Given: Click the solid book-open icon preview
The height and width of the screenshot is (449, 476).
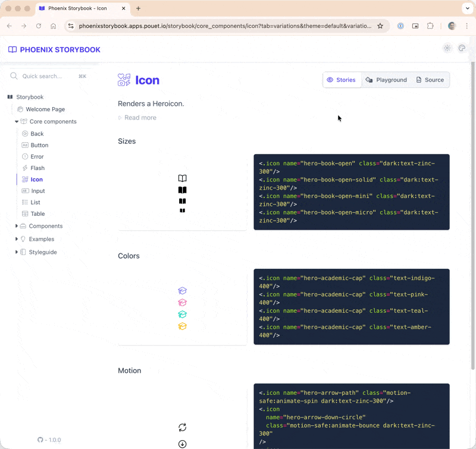Looking at the screenshot, I should [x=183, y=190].
